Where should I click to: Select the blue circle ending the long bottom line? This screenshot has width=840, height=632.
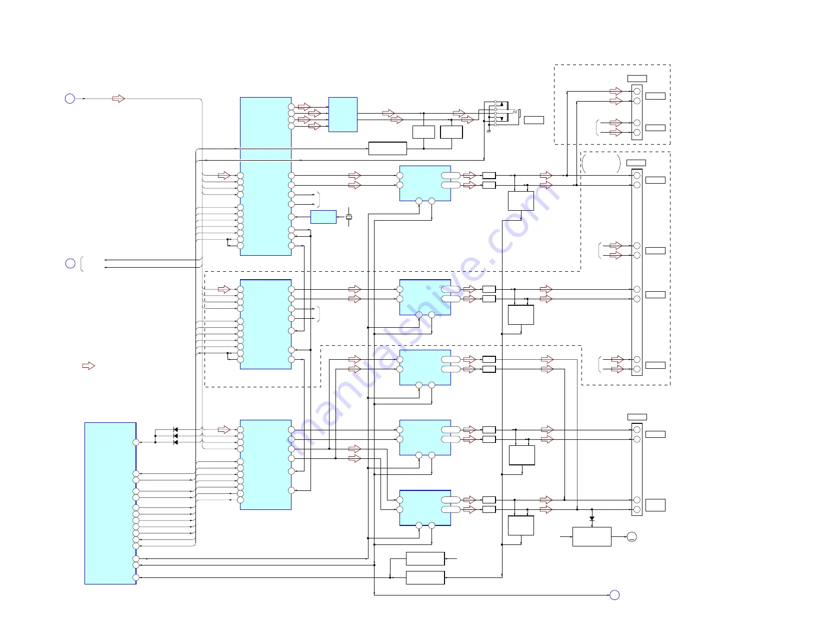[614, 595]
